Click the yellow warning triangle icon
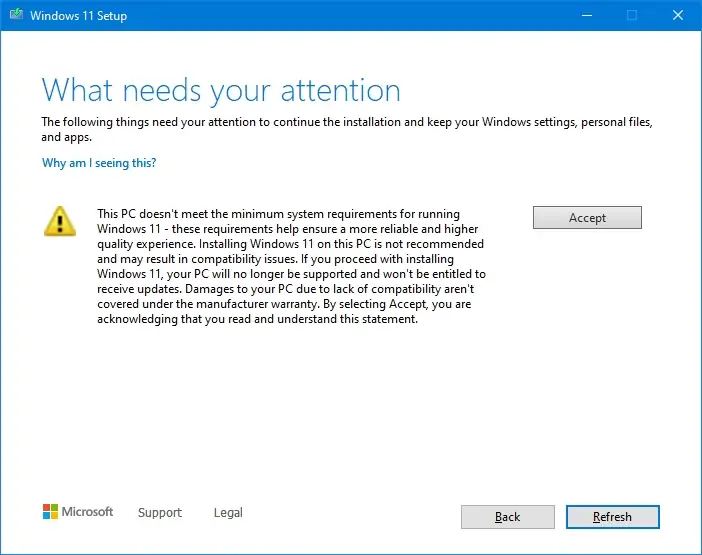Image resolution: width=702 pixels, height=555 pixels. click(60, 221)
